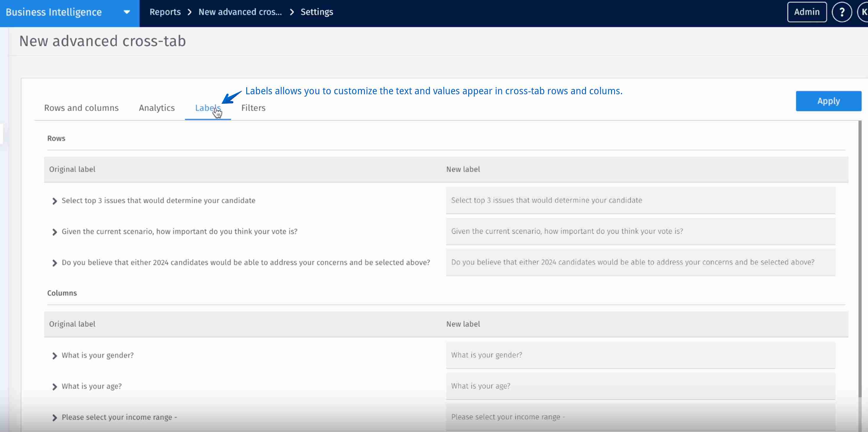868x432 pixels.
Task: Open the Analytics tab
Action: 157,108
